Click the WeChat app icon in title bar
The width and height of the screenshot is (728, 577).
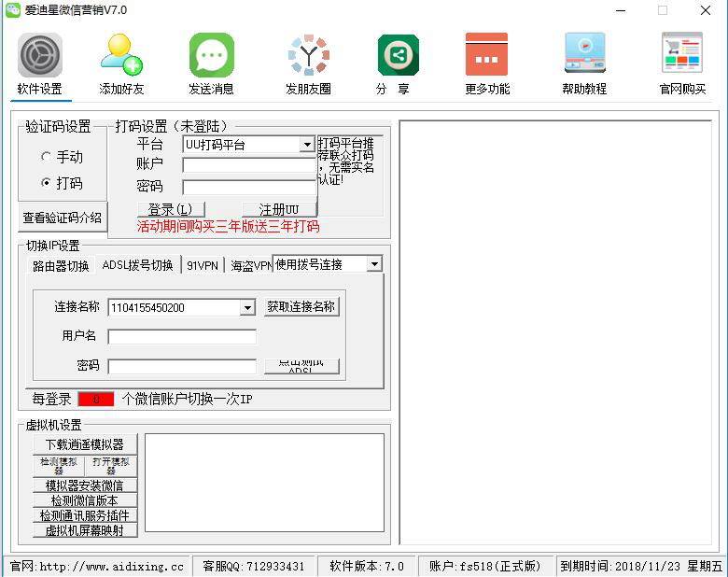12,9
